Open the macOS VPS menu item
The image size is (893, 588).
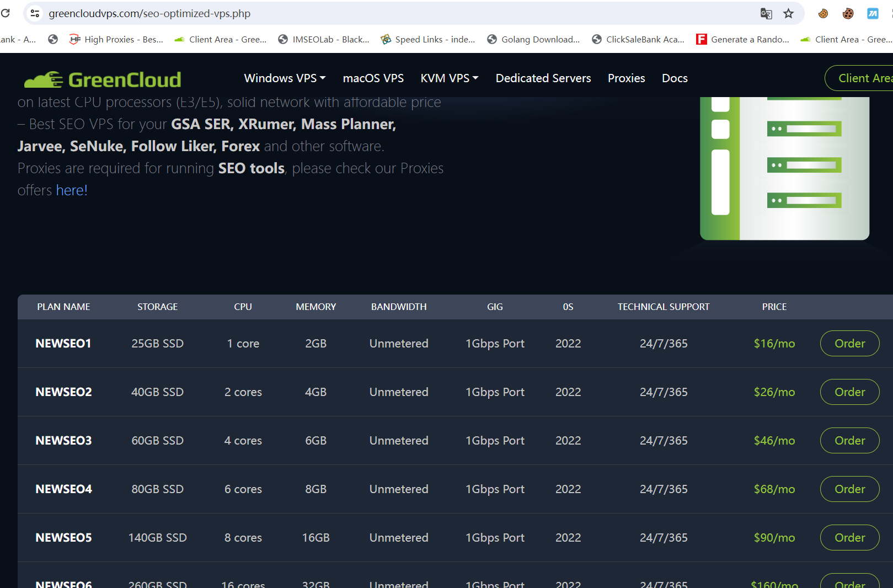373,78
